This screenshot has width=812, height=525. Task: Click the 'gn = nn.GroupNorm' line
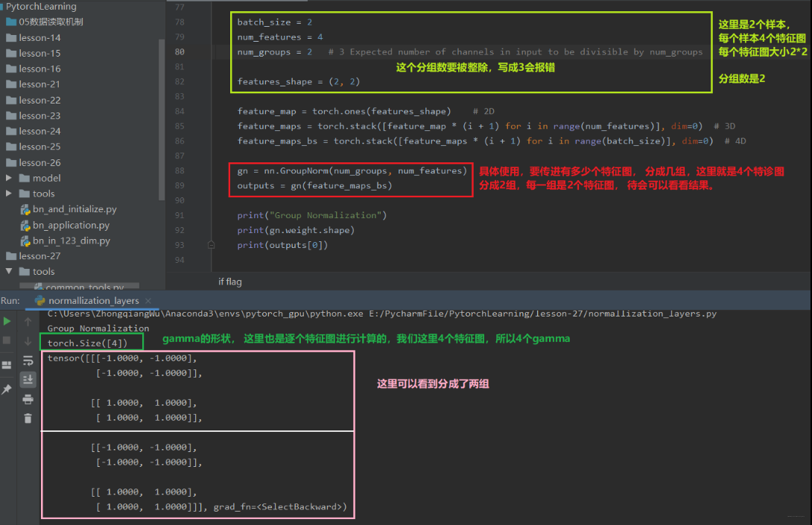(x=352, y=171)
